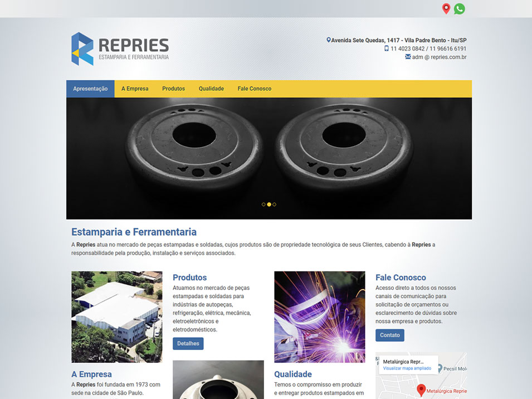Click the address pin icon by Avenida Sete Quedas
Viewport: 532px width, 399px height.
[329, 40]
